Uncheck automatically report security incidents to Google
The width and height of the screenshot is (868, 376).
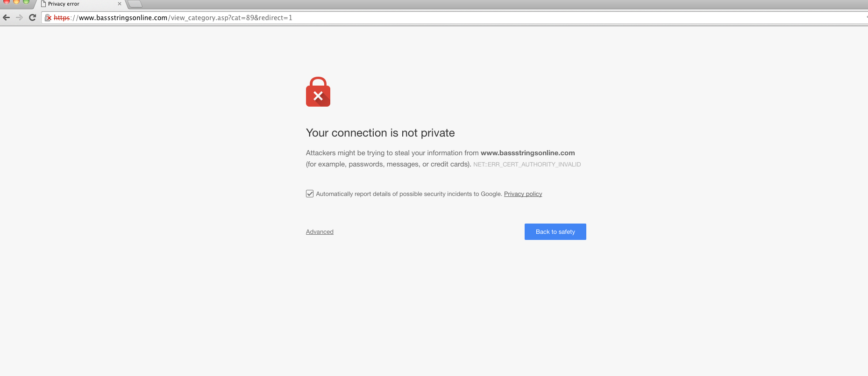click(x=310, y=194)
